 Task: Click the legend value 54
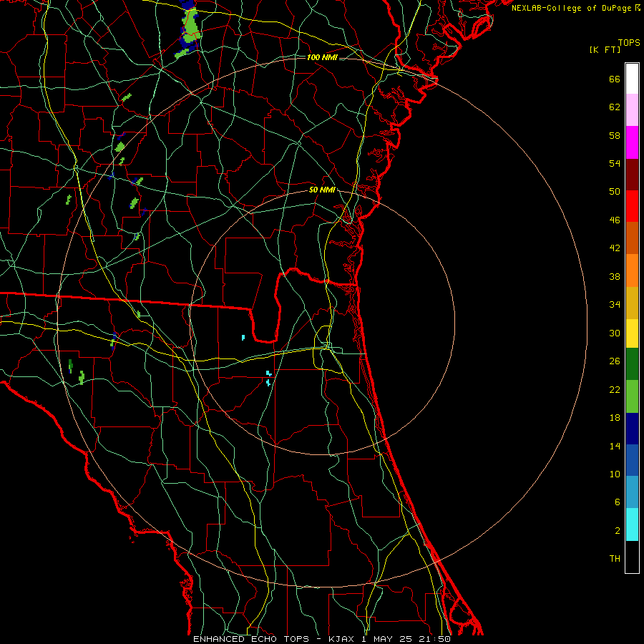point(615,163)
